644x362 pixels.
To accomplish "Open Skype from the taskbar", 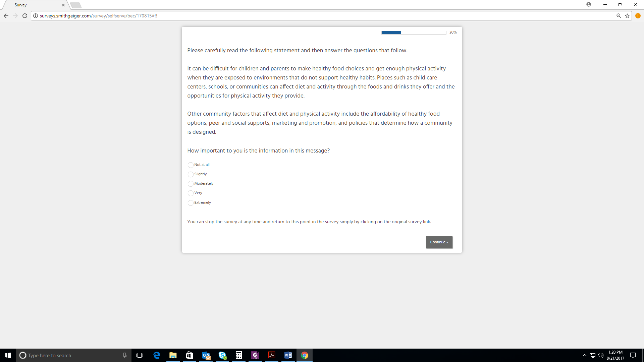I will point(222,355).
